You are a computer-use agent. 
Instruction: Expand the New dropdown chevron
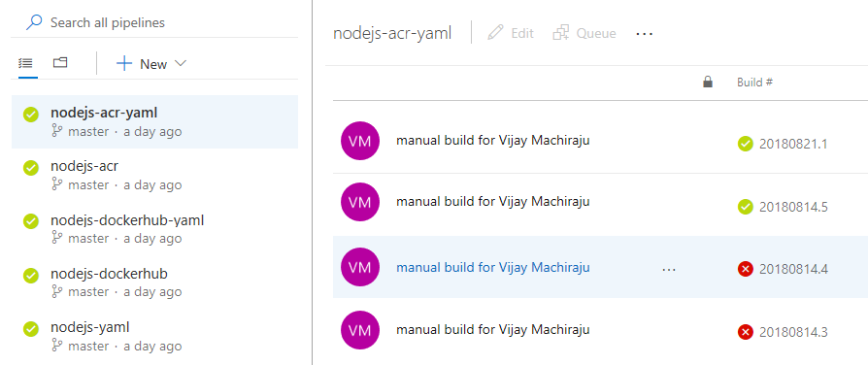(181, 64)
